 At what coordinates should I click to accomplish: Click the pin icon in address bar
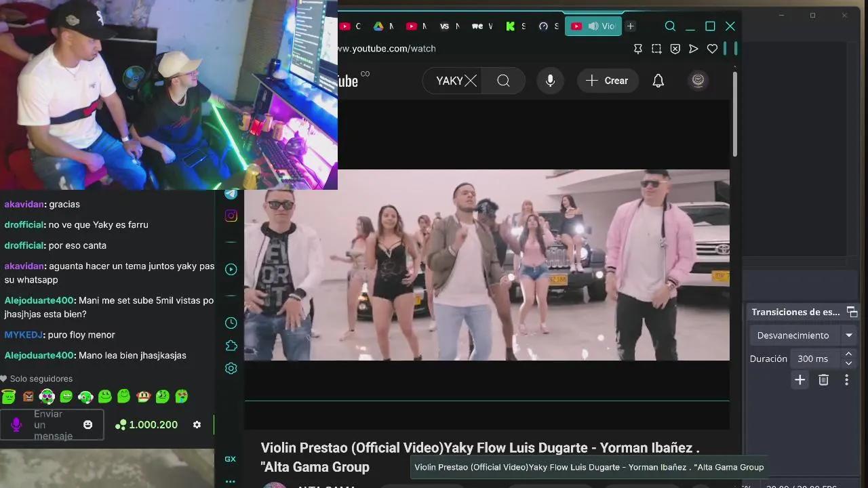(x=638, y=49)
